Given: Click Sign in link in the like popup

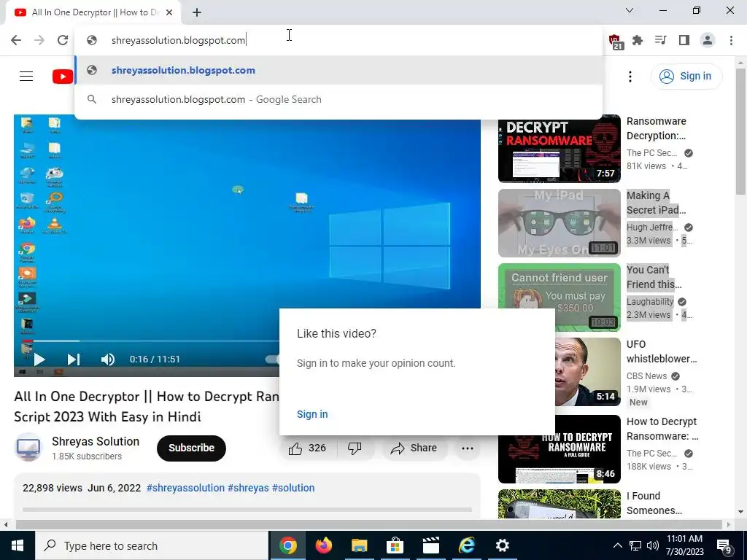Looking at the screenshot, I should pos(312,414).
